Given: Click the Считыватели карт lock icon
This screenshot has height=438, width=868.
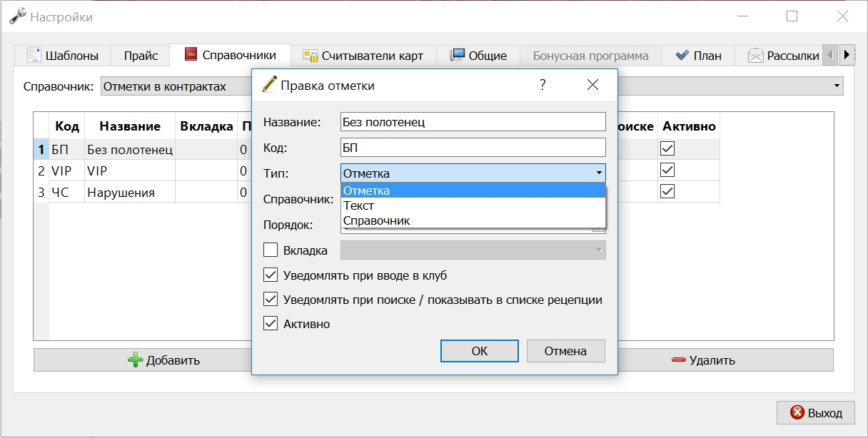Looking at the screenshot, I should (x=311, y=56).
